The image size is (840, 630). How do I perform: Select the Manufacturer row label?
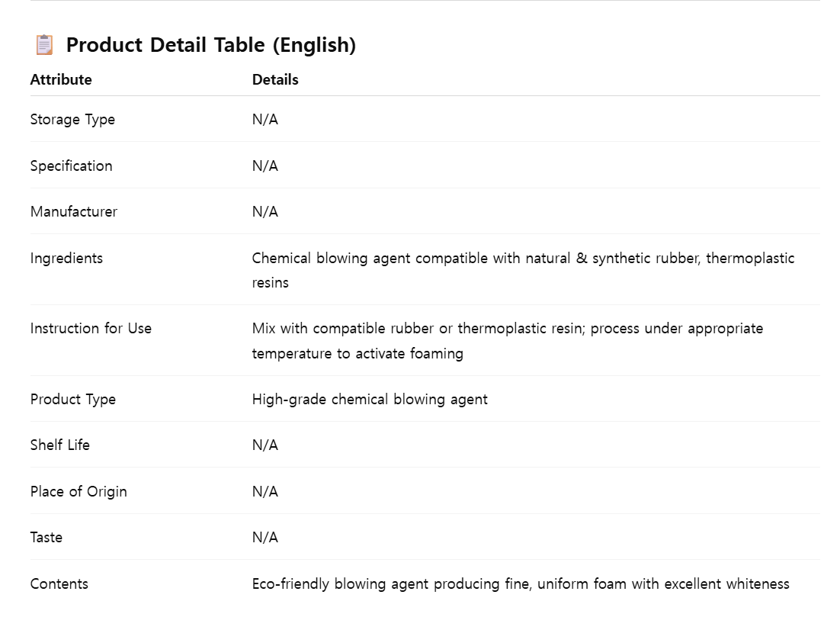point(74,211)
